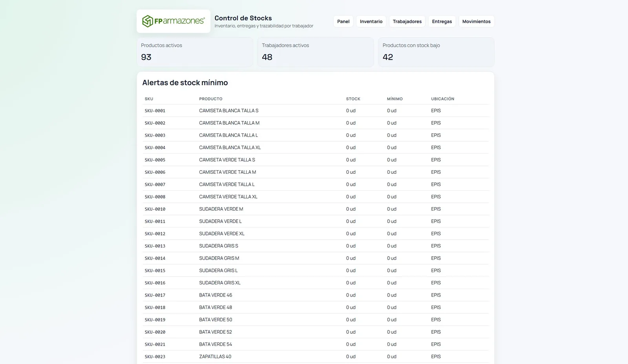Click the PRODUCTO column header
Screen dimensions: 628x364
(x=211, y=99)
